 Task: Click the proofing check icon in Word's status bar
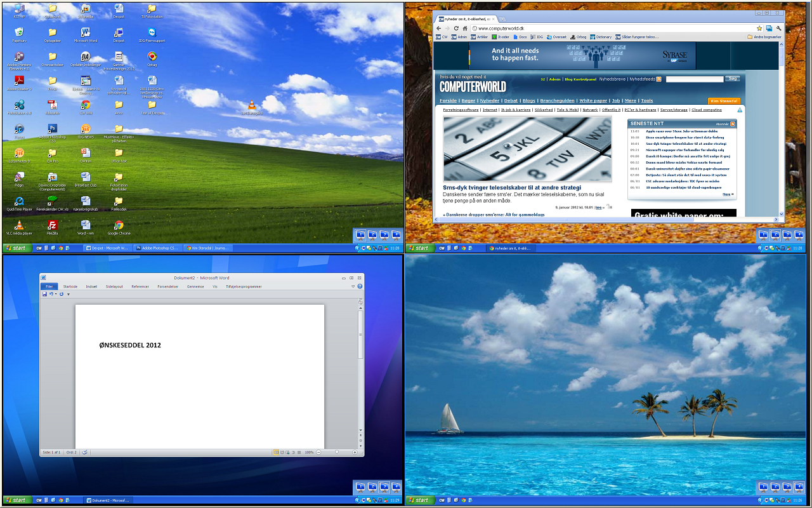(84, 452)
